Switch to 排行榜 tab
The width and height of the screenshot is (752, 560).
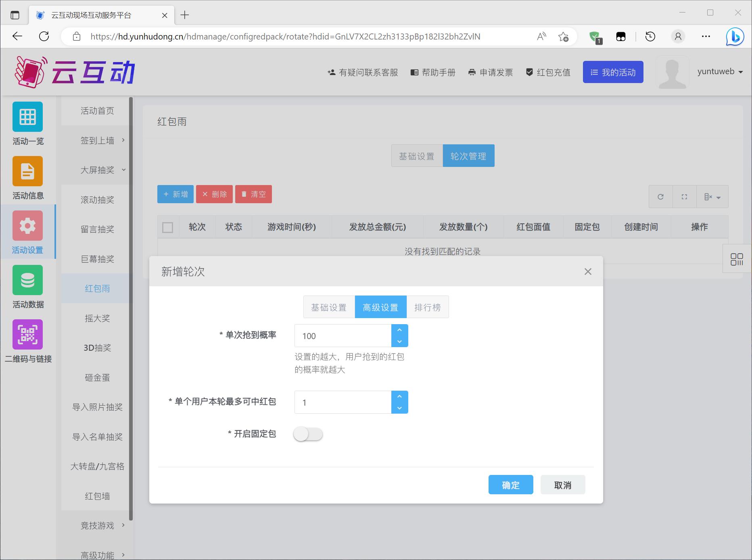[427, 307]
